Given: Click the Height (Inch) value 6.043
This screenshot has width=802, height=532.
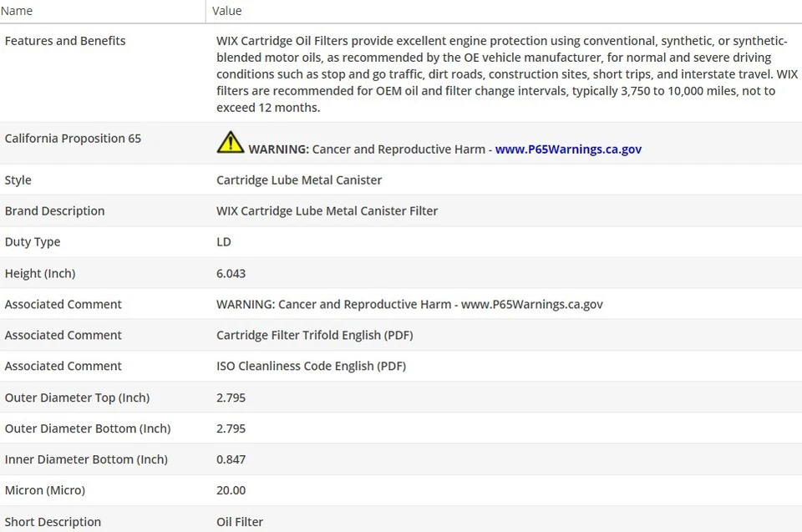Looking at the screenshot, I should click(x=231, y=273).
